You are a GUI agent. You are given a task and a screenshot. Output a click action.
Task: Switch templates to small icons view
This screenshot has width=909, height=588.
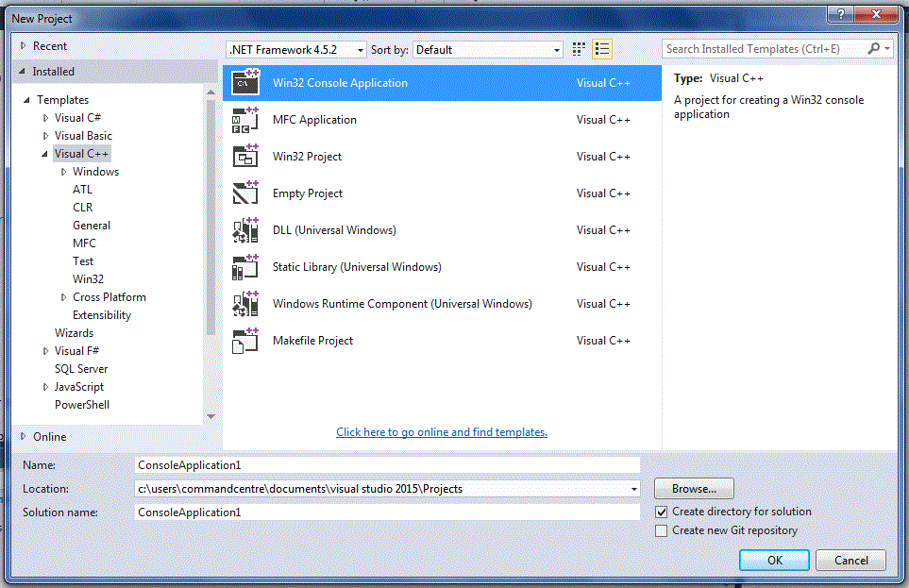click(x=578, y=48)
